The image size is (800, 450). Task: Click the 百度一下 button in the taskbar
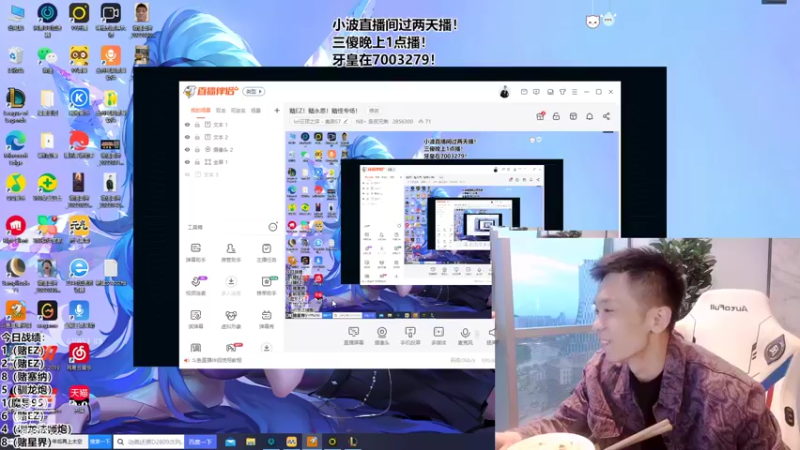[201, 441]
